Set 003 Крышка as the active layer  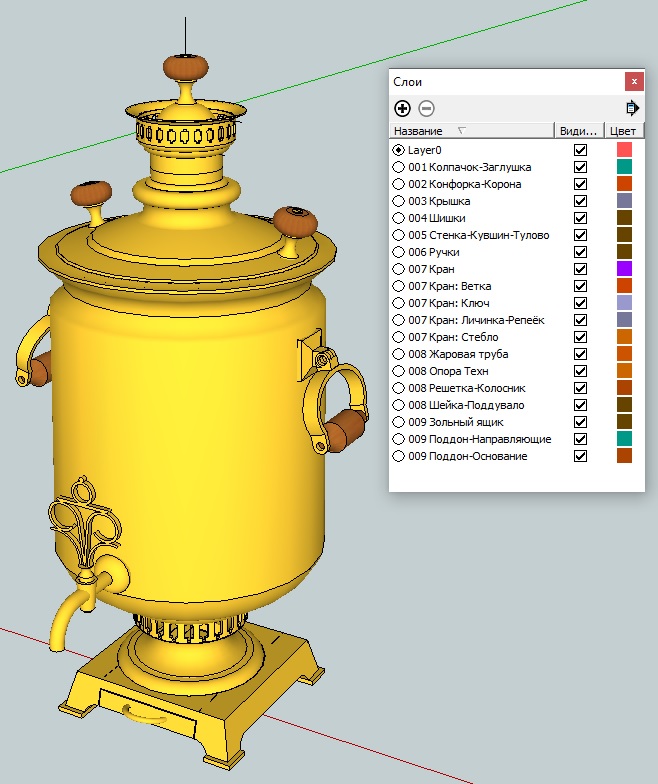pos(400,201)
